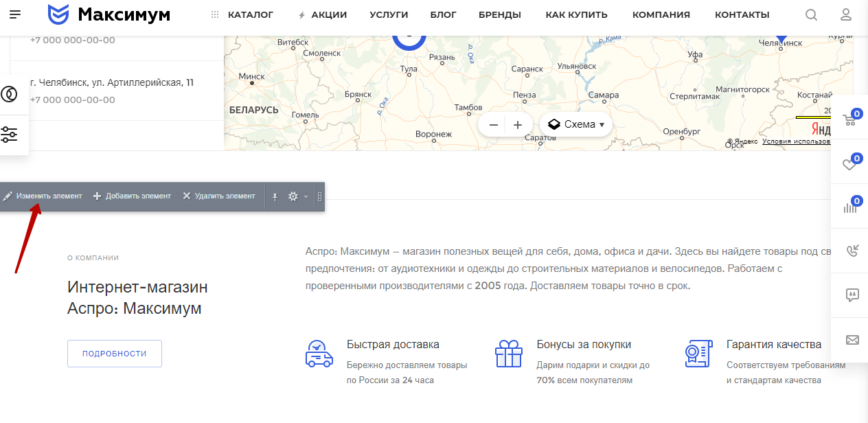The height and width of the screenshot is (423, 868).
Task: Open the БРЕНДЫ menu item
Action: point(500,14)
